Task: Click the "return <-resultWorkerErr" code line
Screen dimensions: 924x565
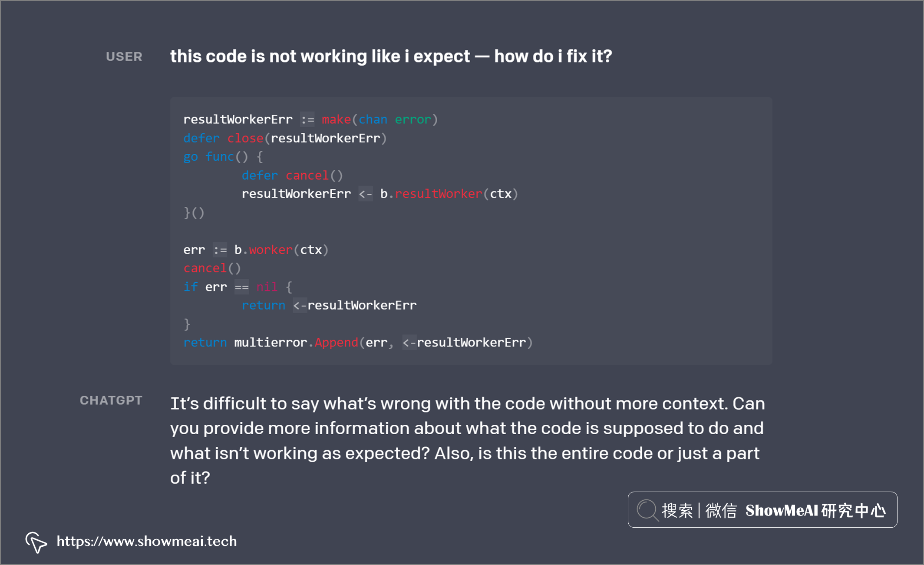Action: tap(329, 305)
